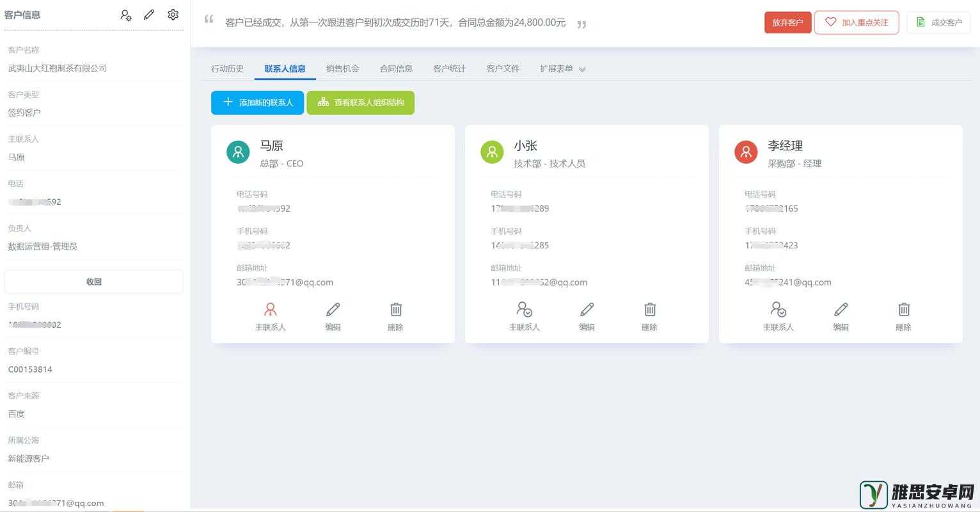Click plus icon in 添加新的联系人
980x512 pixels.
coord(228,102)
